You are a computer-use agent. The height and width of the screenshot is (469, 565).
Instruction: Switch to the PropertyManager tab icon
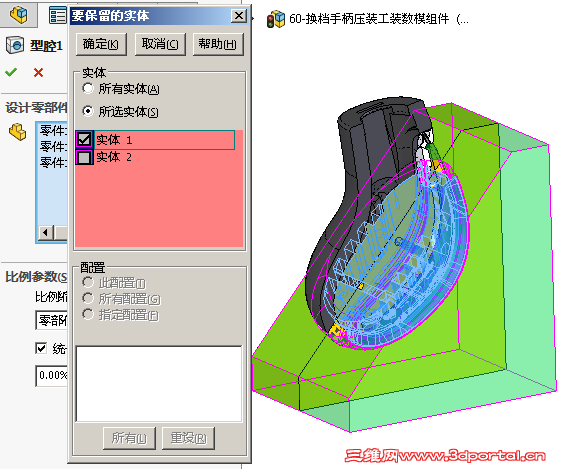coord(58,15)
